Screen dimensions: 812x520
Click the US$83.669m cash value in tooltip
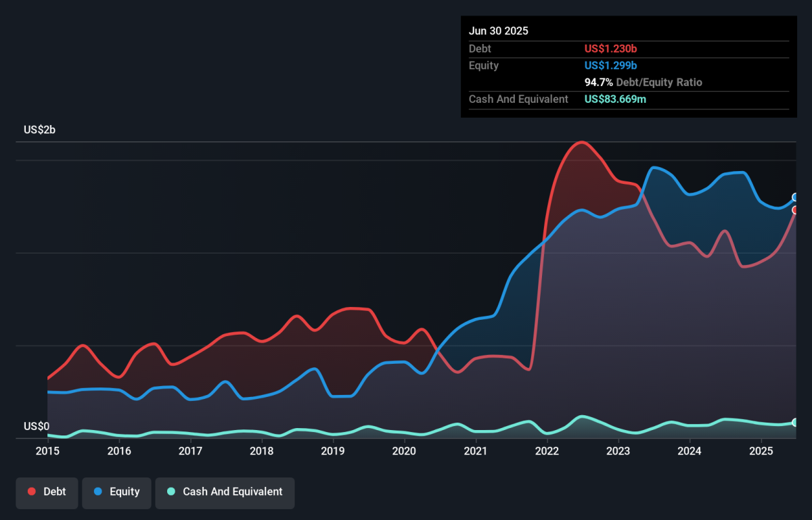point(616,99)
